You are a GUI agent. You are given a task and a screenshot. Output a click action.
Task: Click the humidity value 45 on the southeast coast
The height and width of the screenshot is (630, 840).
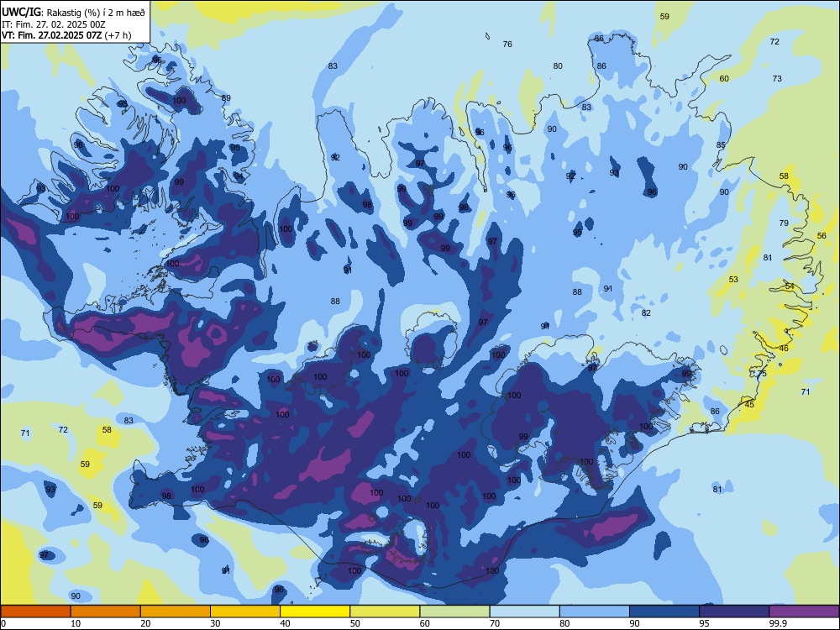pyautogui.click(x=749, y=405)
